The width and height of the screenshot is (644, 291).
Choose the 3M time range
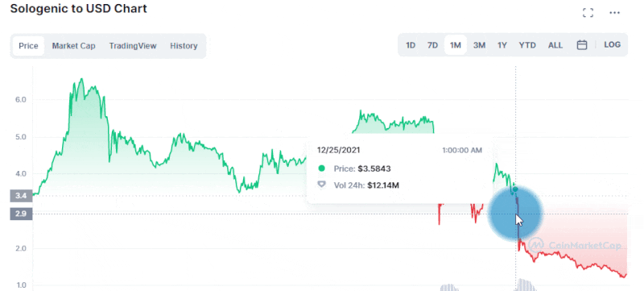point(479,45)
